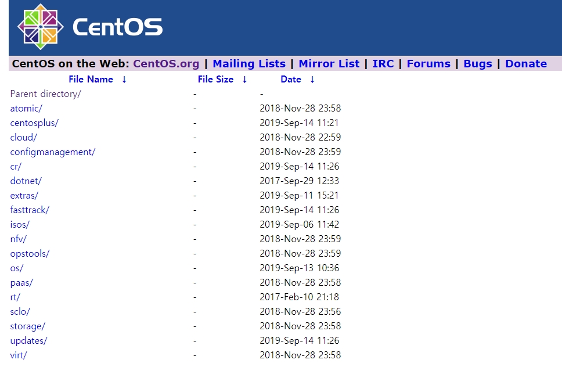Open the Mailing Lists link
562x392 pixels.
pos(249,63)
